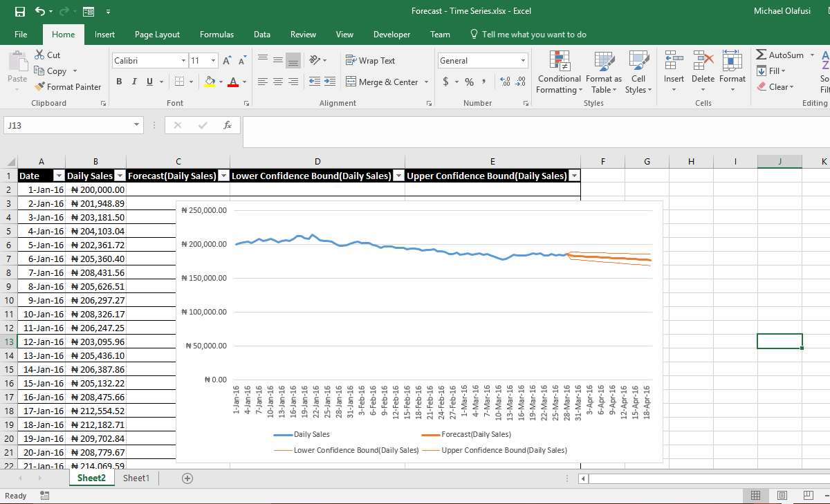Viewport: 830px width, 504px height.
Task: Apply Format as Table
Action: click(603, 73)
